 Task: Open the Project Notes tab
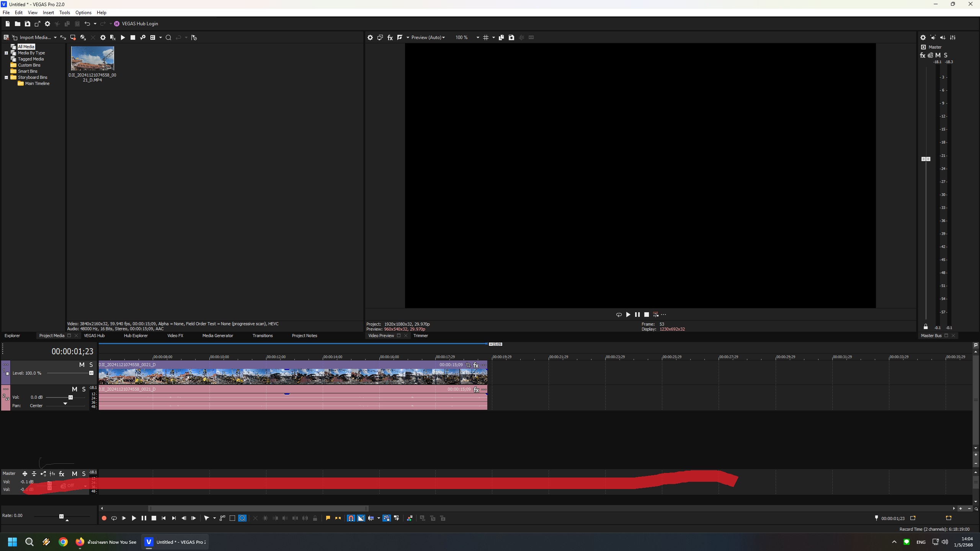click(304, 336)
